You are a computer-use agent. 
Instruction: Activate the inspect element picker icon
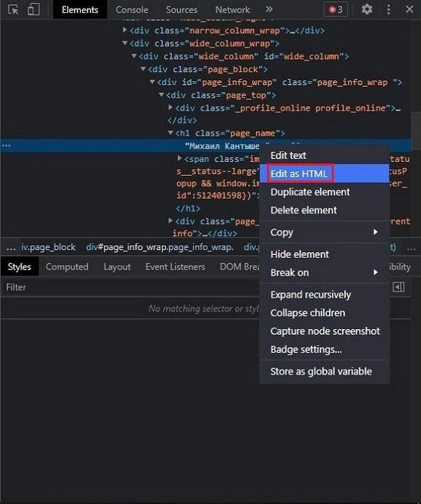click(14, 9)
